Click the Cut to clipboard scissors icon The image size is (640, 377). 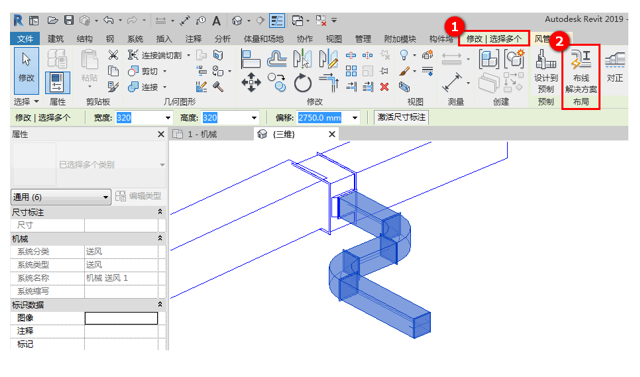pyautogui.click(x=113, y=55)
